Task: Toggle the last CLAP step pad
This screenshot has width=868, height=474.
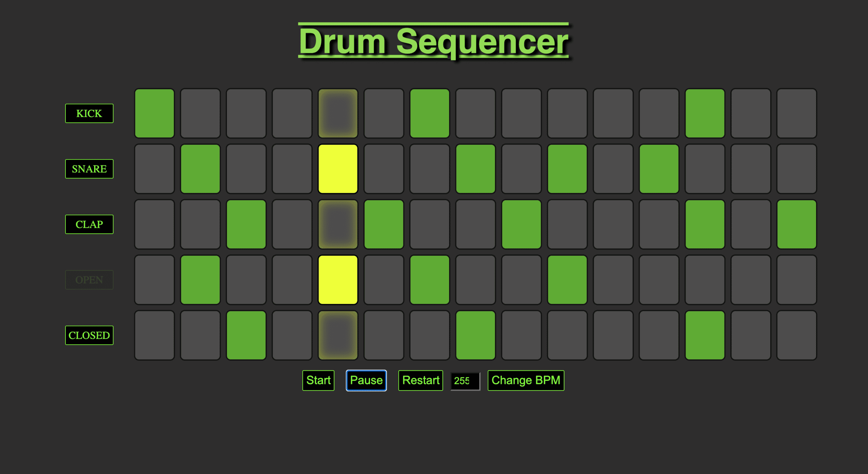Action: tap(797, 224)
